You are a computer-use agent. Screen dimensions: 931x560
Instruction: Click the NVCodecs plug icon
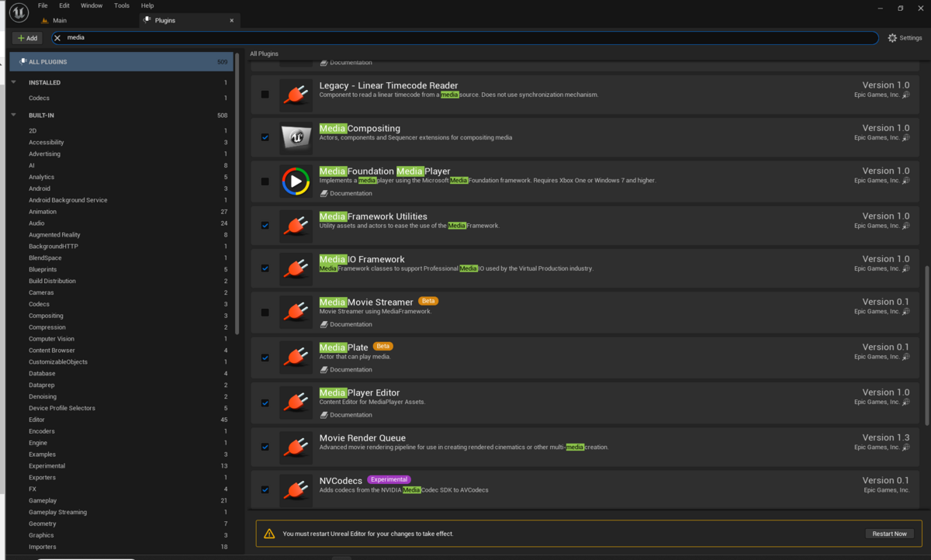(296, 489)
